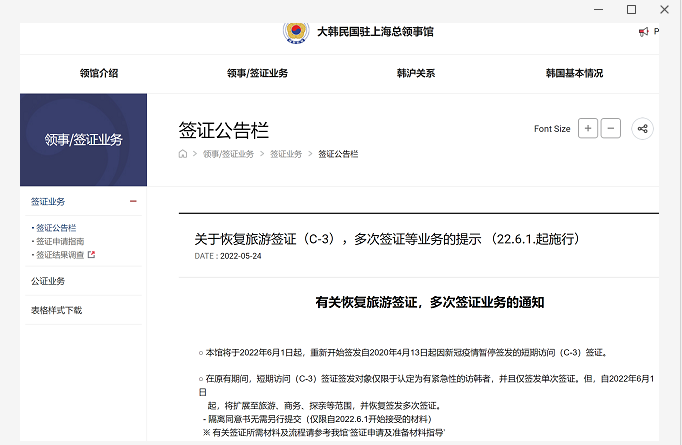Click the home icon in breadcrumb
682x445 pixels.
click(x=182, y=154)
